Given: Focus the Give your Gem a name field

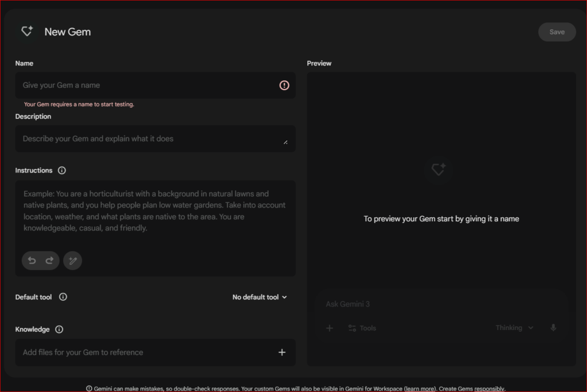Looking at the screenshot, I should (x=146, y=85).
